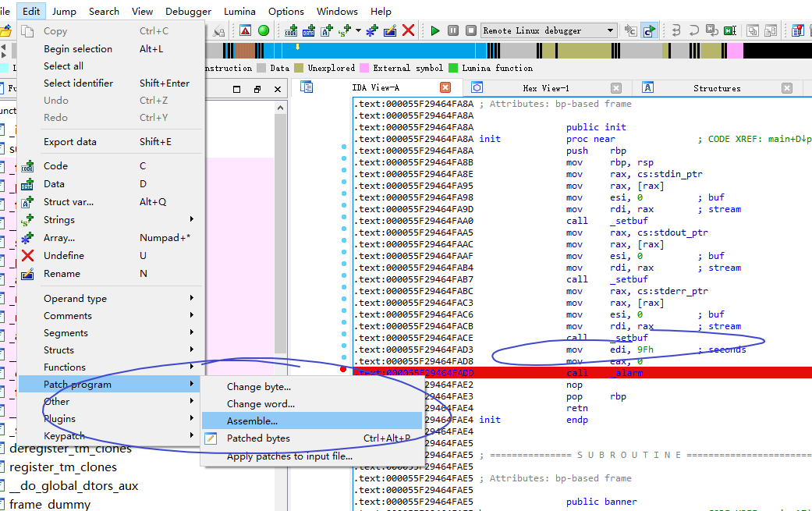
Task: Click the toolbar struct variable icon
Action: pyautogui.click(x=326, y=30)
